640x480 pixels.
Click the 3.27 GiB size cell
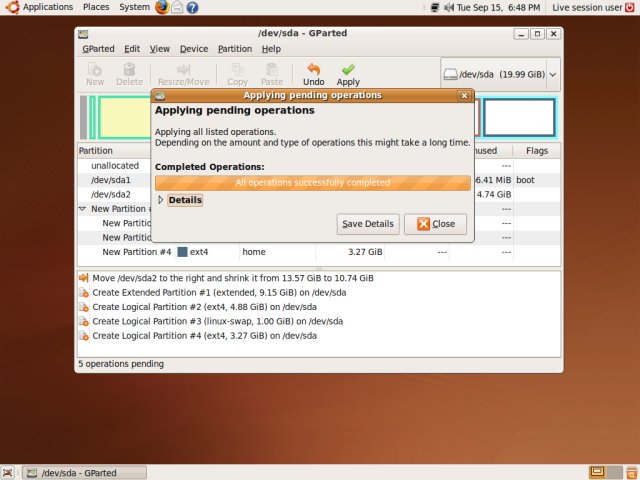pos(365,252)
